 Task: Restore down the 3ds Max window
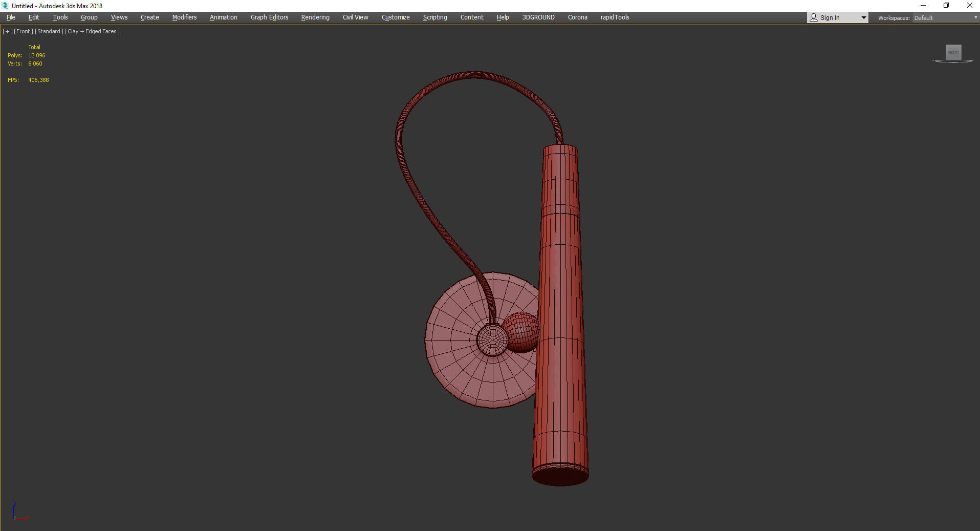[946, 6]
